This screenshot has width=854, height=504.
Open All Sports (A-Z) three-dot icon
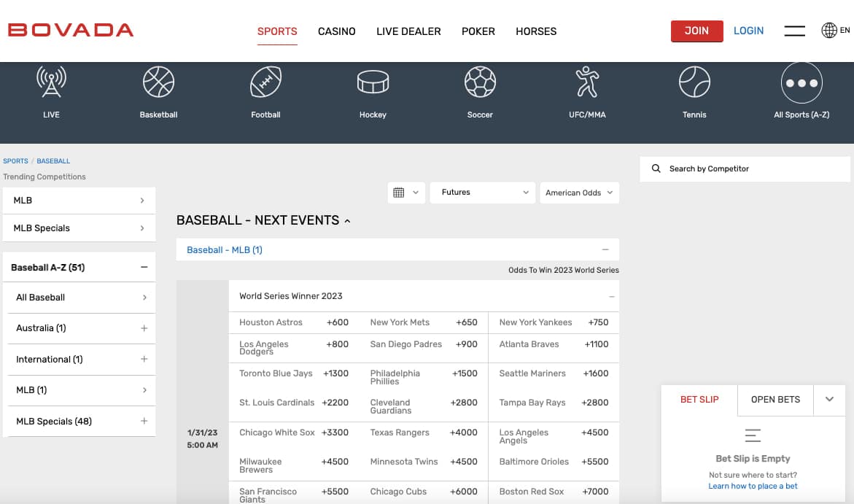(x=801, y=83)
